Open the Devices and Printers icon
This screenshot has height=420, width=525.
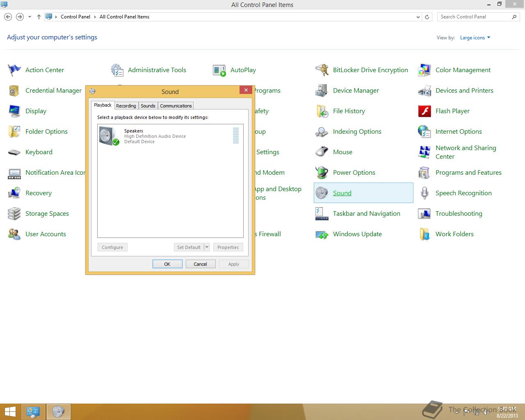pos(425,91)
